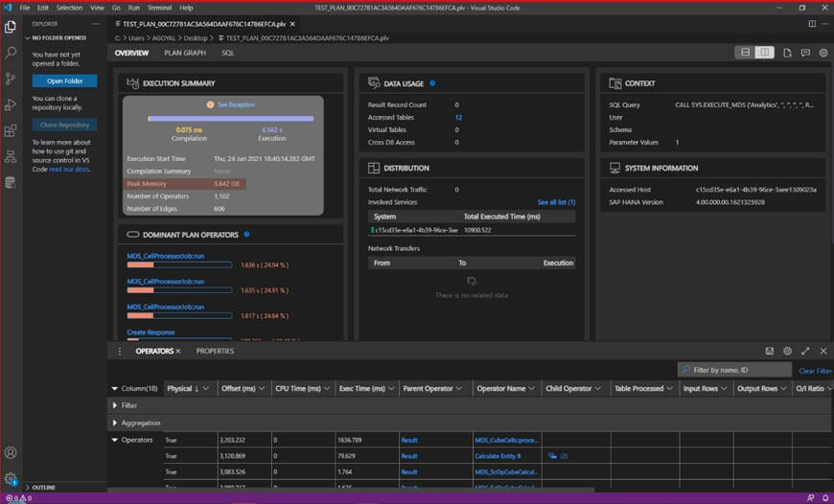This screenshot has width=834, height=504.
Task: Open the Search view in activity bar
Action: pos(11,53)
